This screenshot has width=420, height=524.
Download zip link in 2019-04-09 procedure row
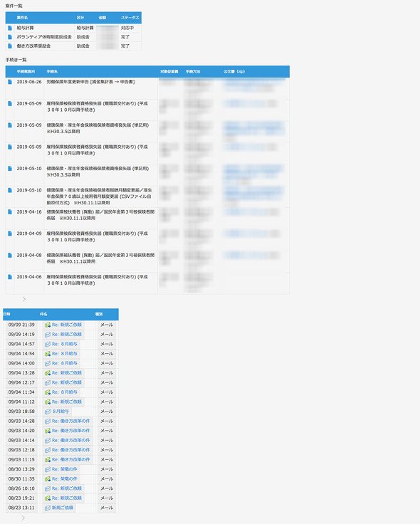251,234
